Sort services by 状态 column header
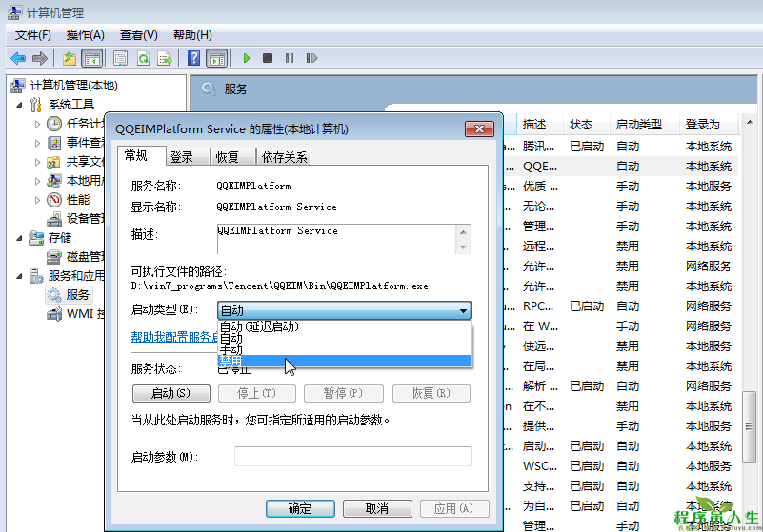 click(587, 125)
